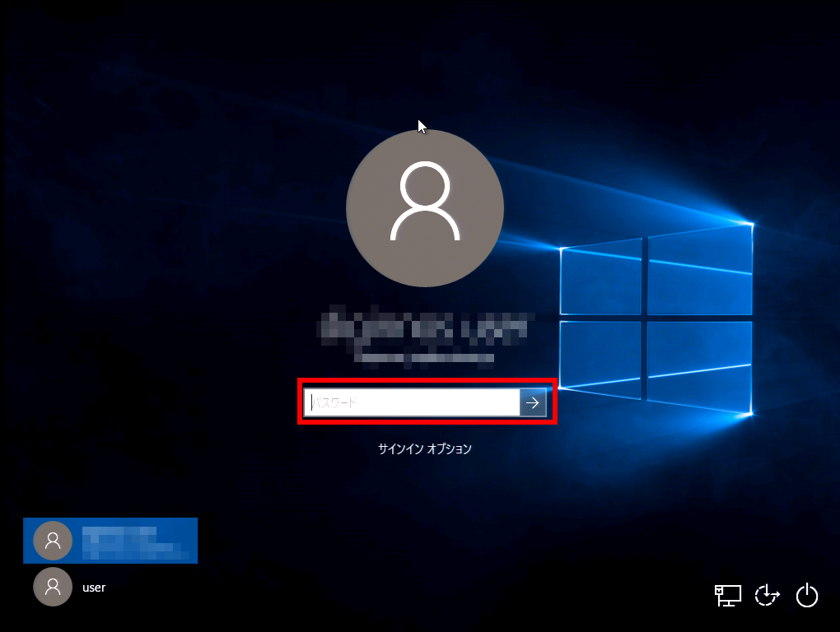Click the center of the Windows logo
The width and height of the screenshot is (840, 632).
[645, 319]
